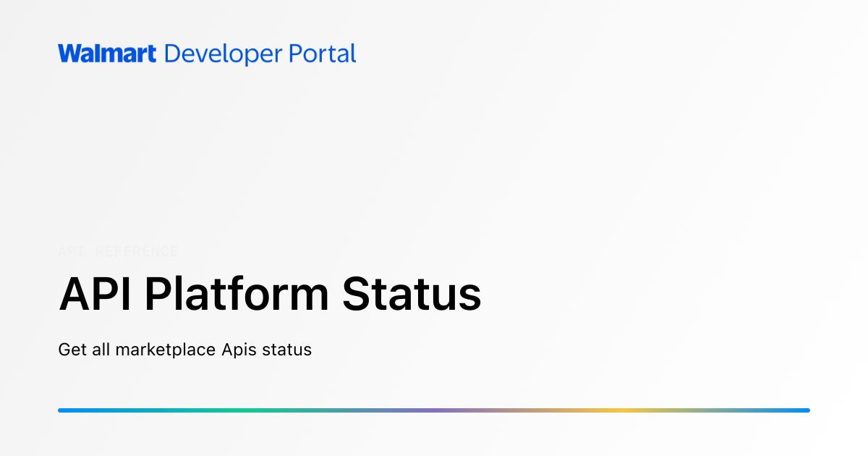Click the faint API REFERENCE label
The image size is (868, 456).
(118, 252)
